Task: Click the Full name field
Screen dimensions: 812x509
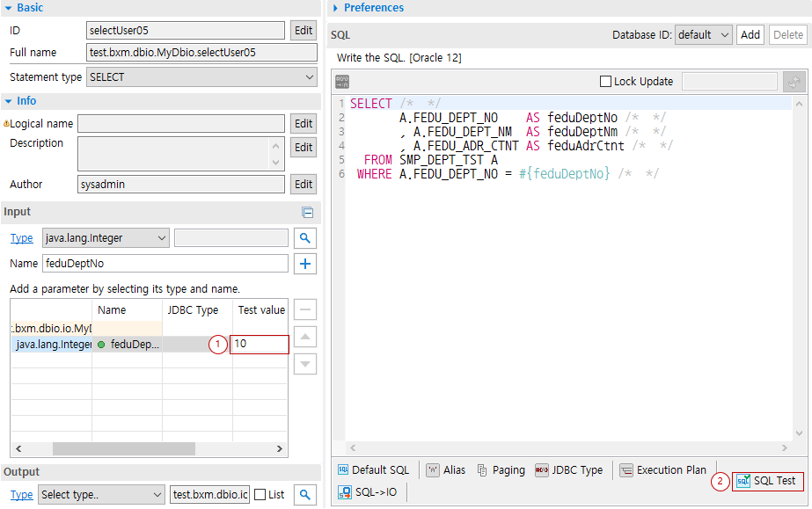Action: pyautogui.click(x=202, y=52)
